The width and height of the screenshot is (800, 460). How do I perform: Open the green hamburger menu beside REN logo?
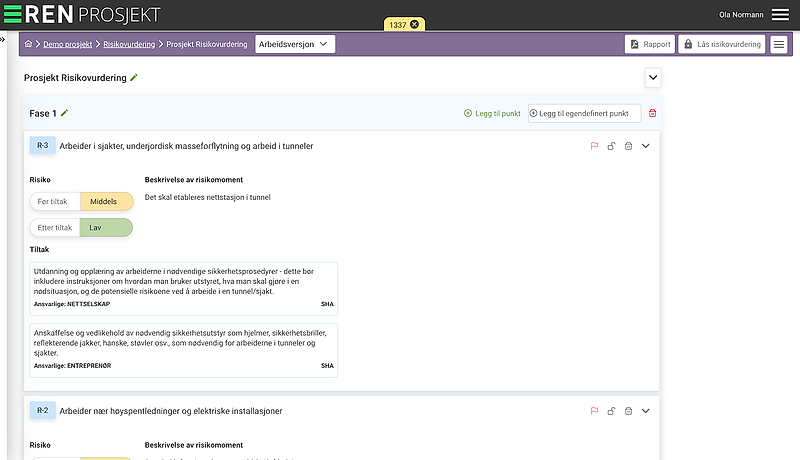(13, 14)
